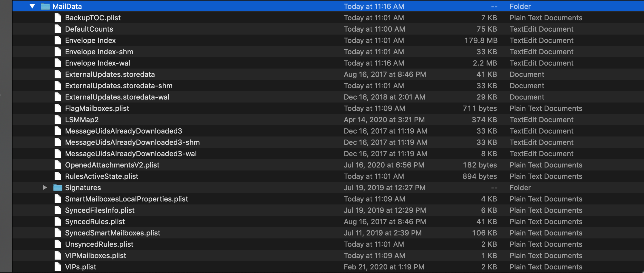Select the OpenedAttachmentsV2.plist file name
This screenshot has width=644, height=273.
pyautogui.click(x=112, y=165)
